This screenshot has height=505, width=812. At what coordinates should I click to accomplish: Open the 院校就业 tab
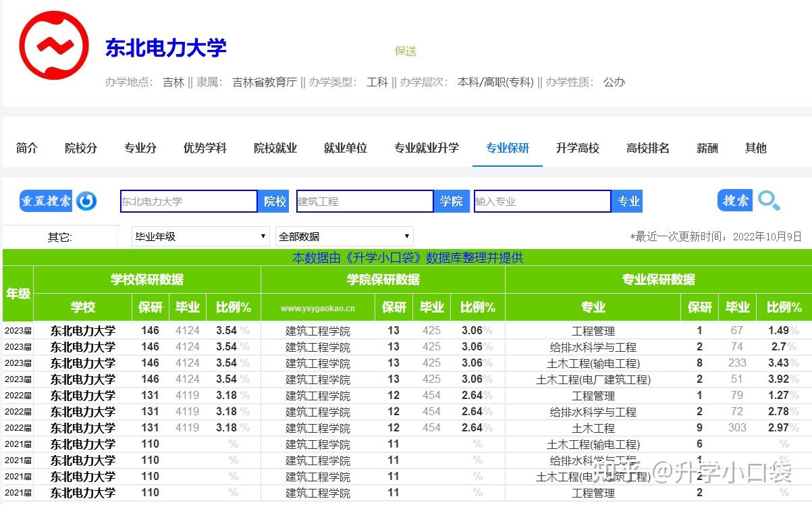(x=275, y=148)
